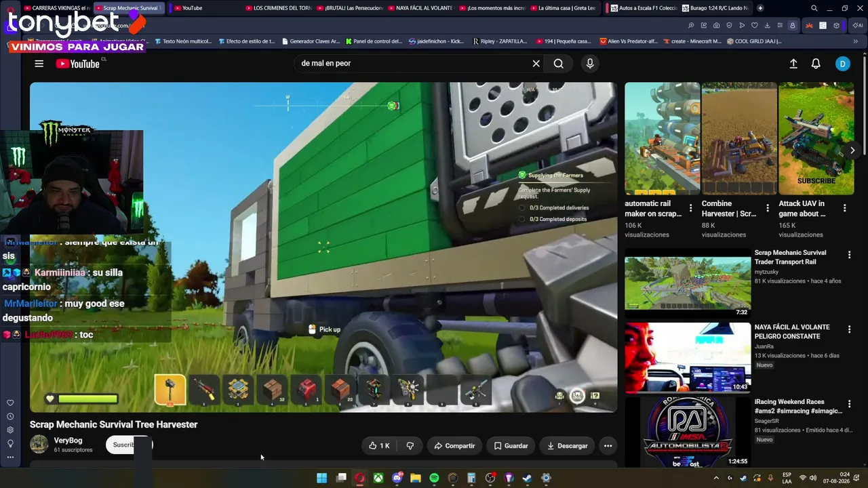Viewport: 868px width, 488px height.
Task: Open the sidebar lightbulb icon
Action: click(10, 443)
